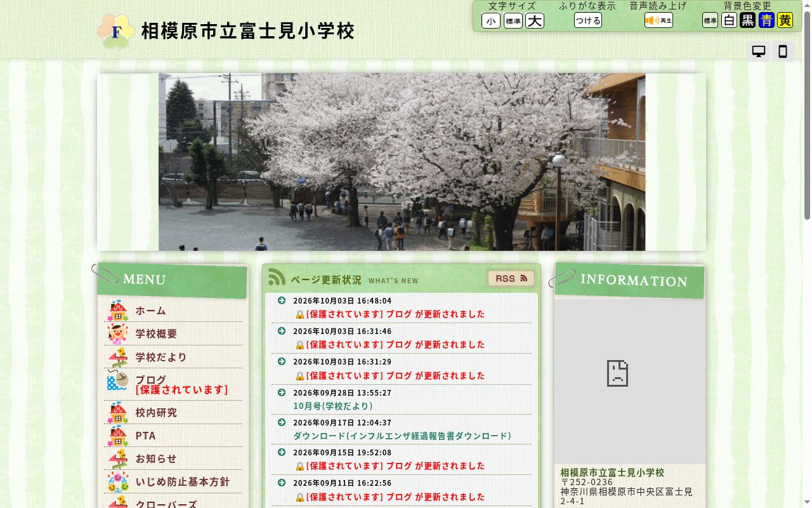Click the colorful ring icon beside いじめ防止基本方針

(118, 482)
